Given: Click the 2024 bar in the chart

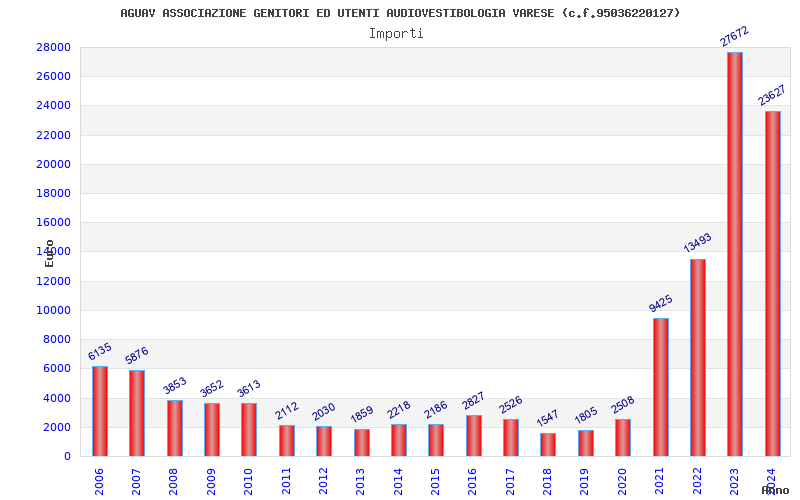Looking at the screenshot, I should (x=772, y=284).
